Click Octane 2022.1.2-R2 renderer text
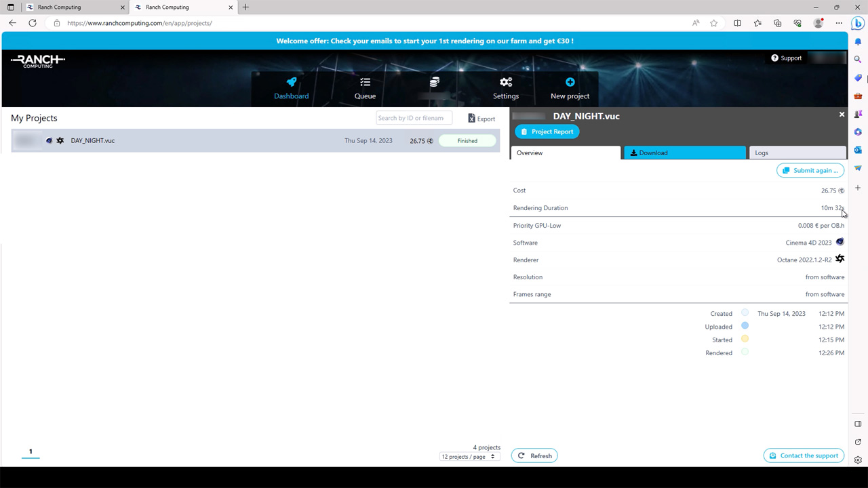Image resolution: width=868 pixels, height=488 pixels. click(x=804, y=260)
